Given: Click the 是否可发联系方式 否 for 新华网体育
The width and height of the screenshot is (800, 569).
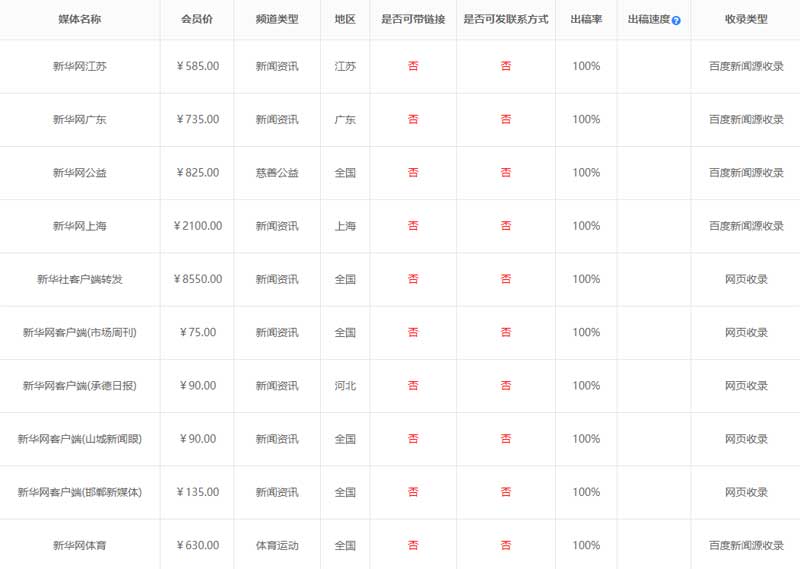Looking at the screenshot, I should (506, 545).
